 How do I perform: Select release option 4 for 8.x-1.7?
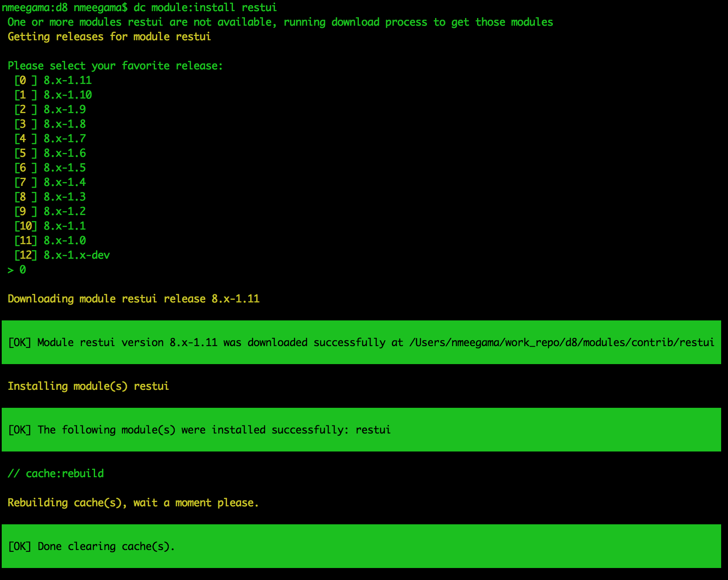pyautogui.click(x=51, y=139)
